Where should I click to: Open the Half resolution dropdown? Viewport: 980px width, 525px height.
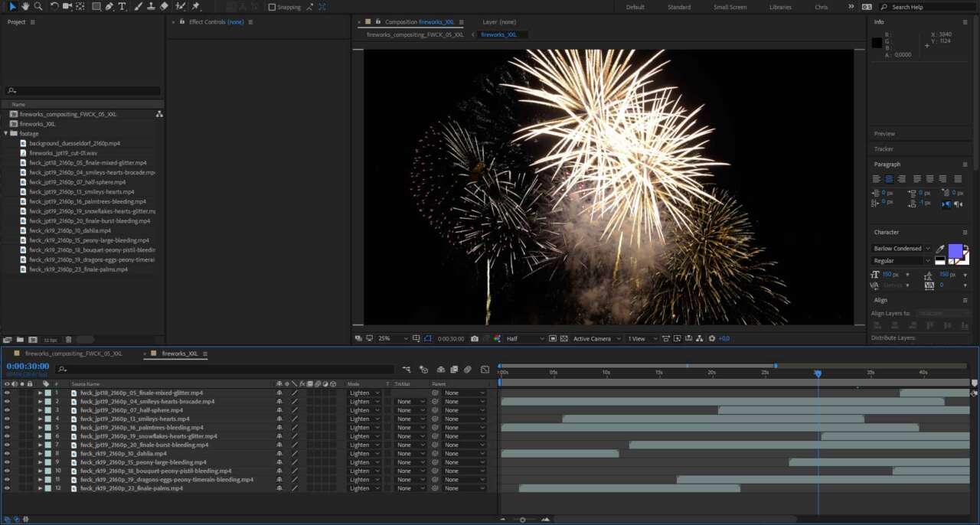[525, 338]
